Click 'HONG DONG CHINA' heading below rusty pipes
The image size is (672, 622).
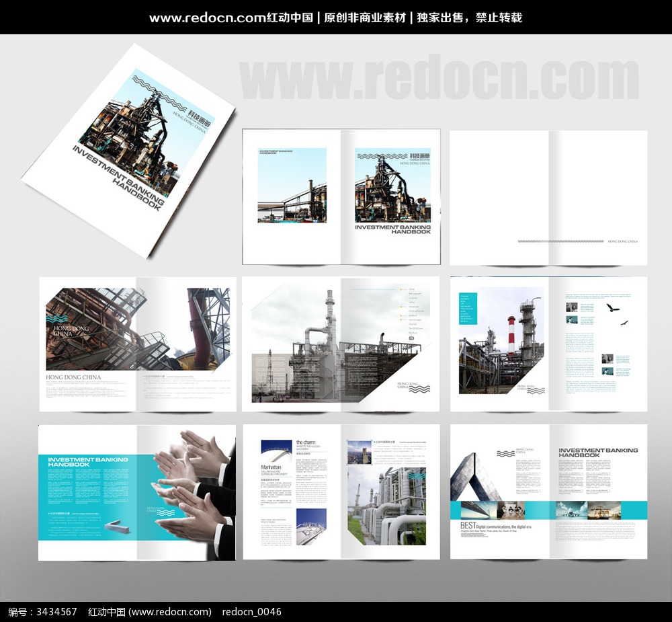pyautogui.click(x=73, y=377)
